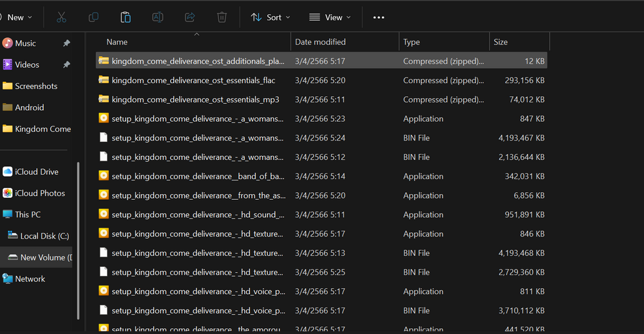Click file icon of 2,136,644 KB BIN file
The image size is (644, 334).
point(104,157)
